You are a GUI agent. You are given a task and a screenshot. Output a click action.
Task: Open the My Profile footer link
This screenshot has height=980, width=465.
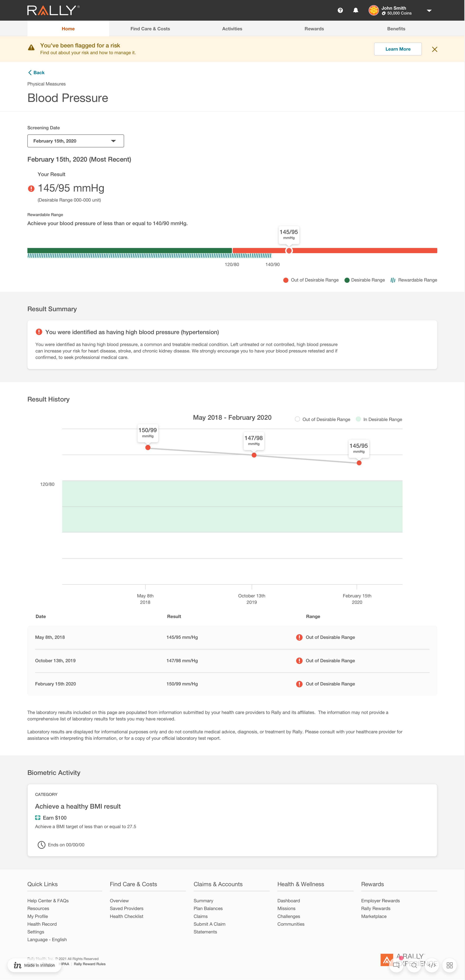38,916
